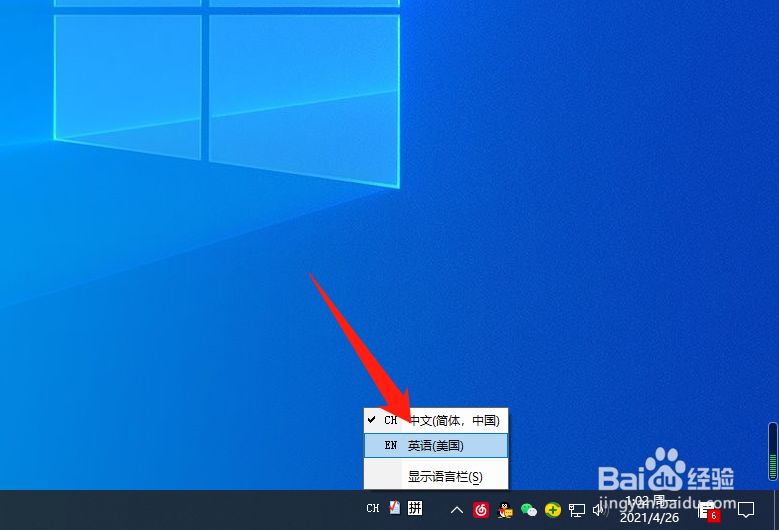This screenshot has height=530, width=779.
Task: Open 360 security green plus tray icon
Action: (x=552, y=510)
